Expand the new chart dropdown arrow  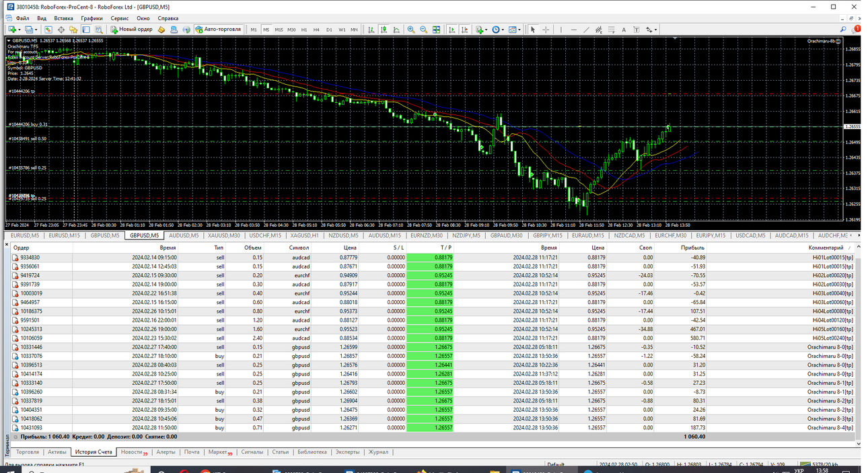point(20,30)
